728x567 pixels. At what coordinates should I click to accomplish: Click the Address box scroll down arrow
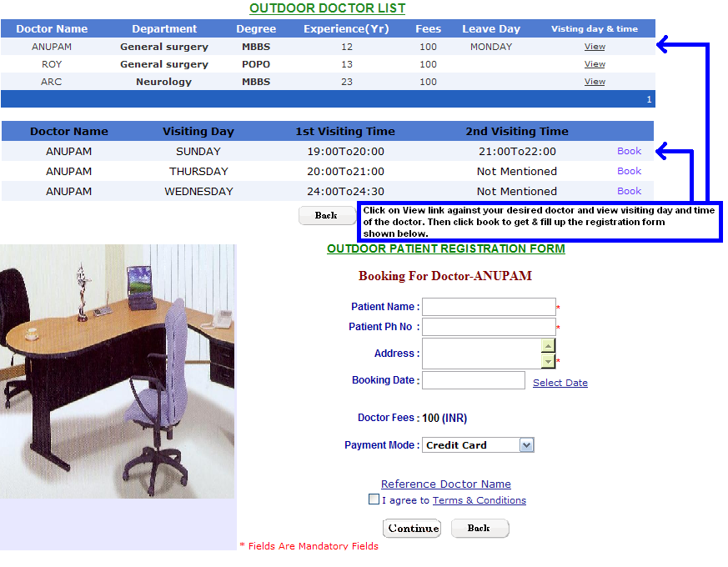click(x=549, y=361)
